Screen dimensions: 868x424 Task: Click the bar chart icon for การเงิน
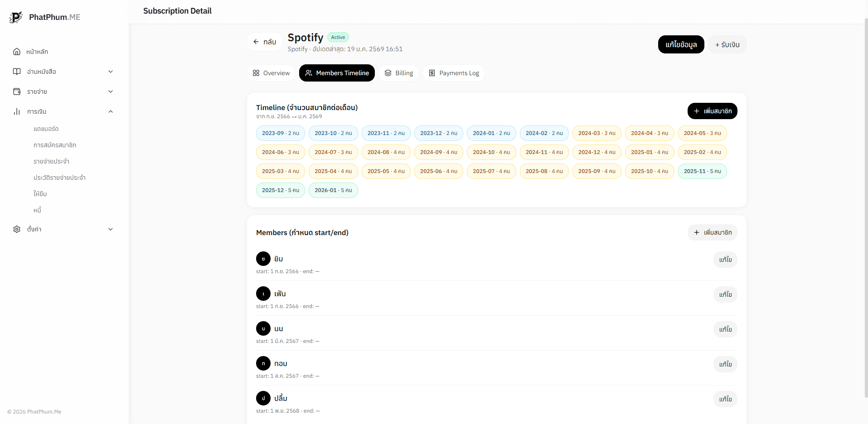[17, 111]
